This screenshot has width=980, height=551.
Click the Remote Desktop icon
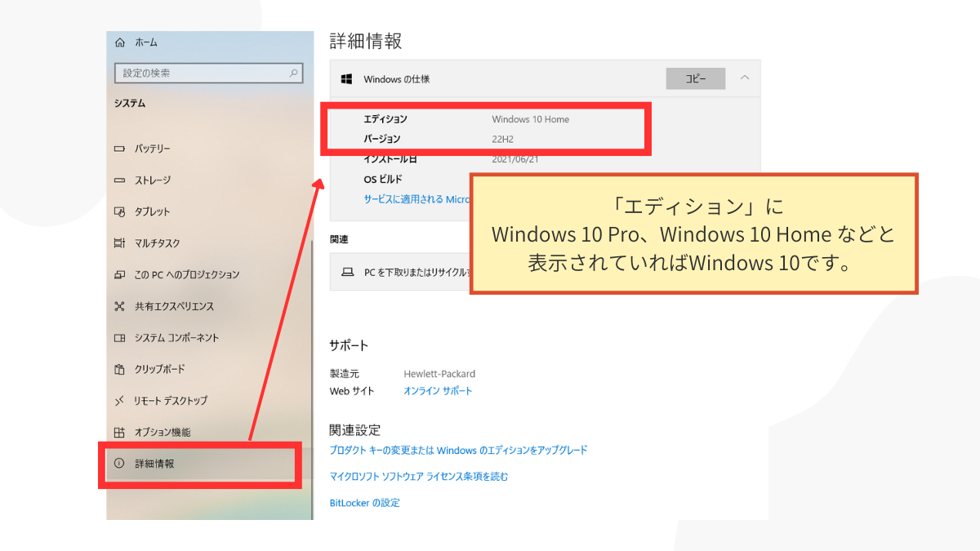119,401
